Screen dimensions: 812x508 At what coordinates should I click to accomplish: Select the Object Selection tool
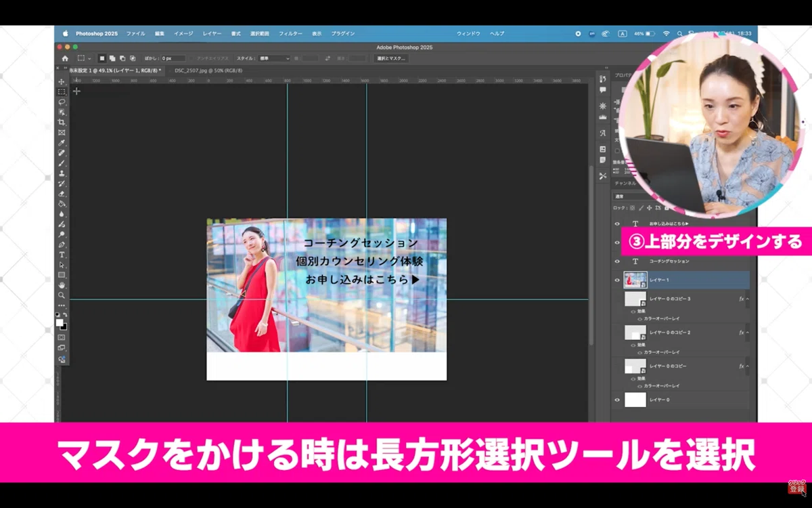(x=62, y=112)
